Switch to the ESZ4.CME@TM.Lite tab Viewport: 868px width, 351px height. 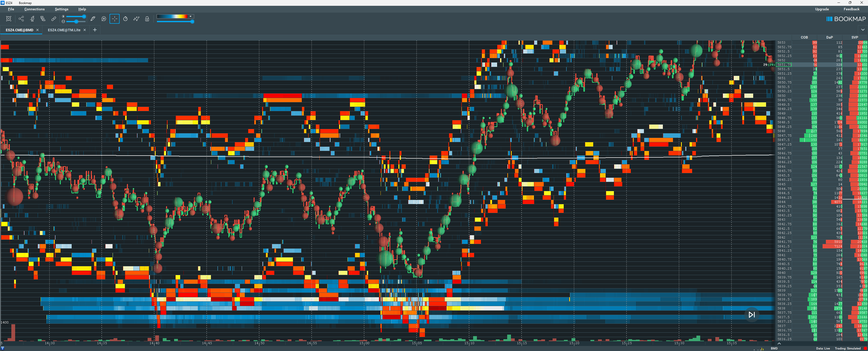point(64,30)
